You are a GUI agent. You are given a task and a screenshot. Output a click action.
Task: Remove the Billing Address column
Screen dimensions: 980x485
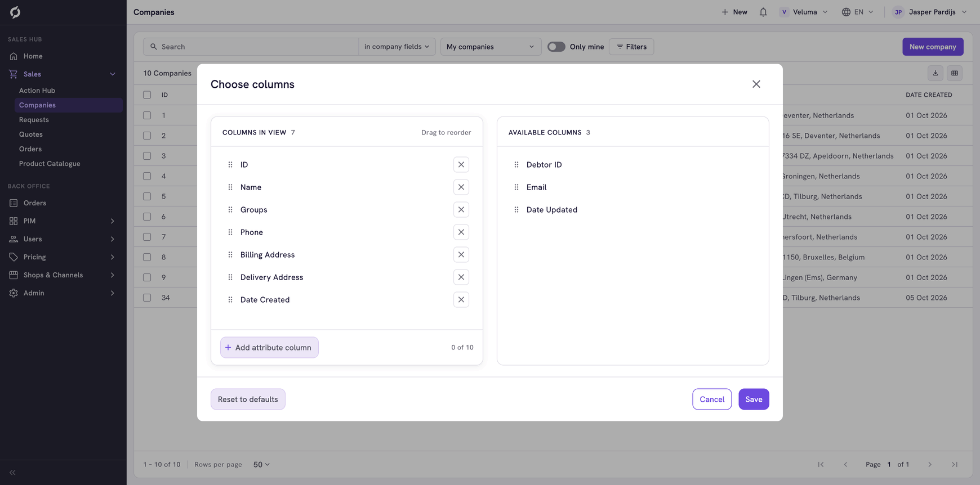pyautogui.click(x=461, y=255)
